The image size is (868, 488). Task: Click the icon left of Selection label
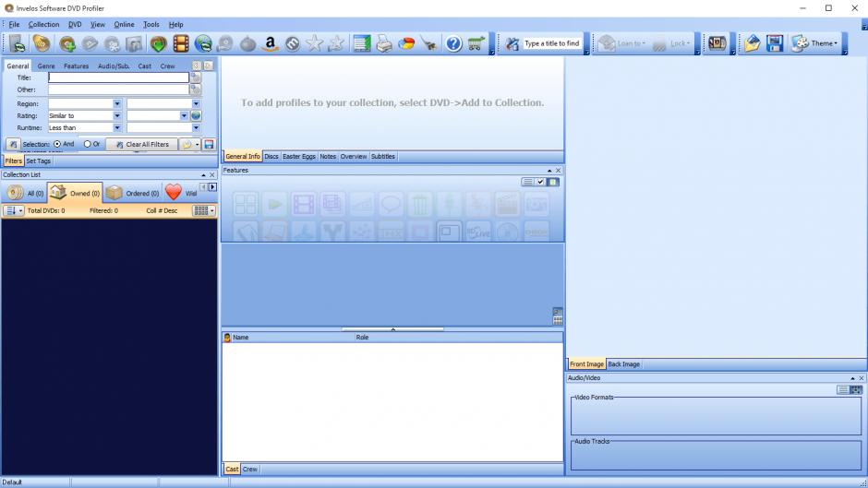13,145
